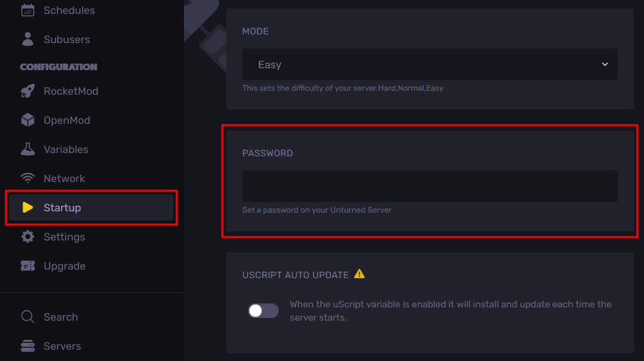Click the Subusers person icon
This screenshot has height=361, width=644.
(28, 40)
